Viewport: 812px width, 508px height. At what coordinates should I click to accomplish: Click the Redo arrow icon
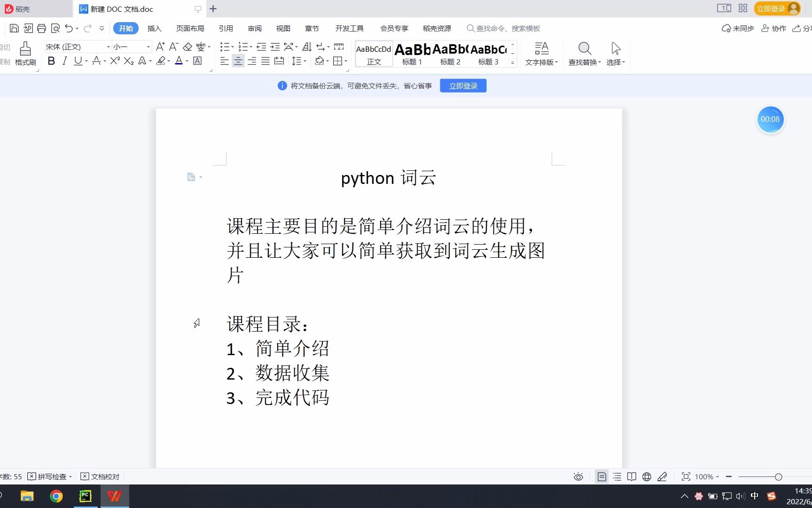(x=87, y=28)
